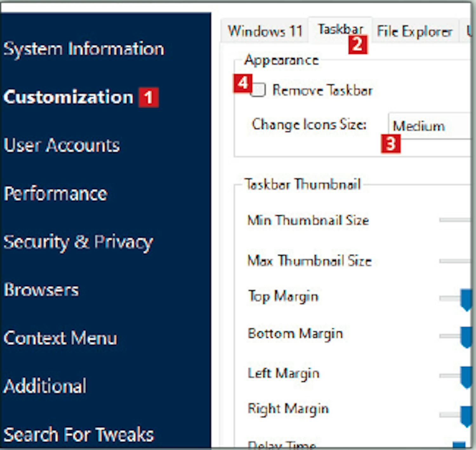Go to the Additional section
Viewport: 476px width, 450px height.
(45, 386)
